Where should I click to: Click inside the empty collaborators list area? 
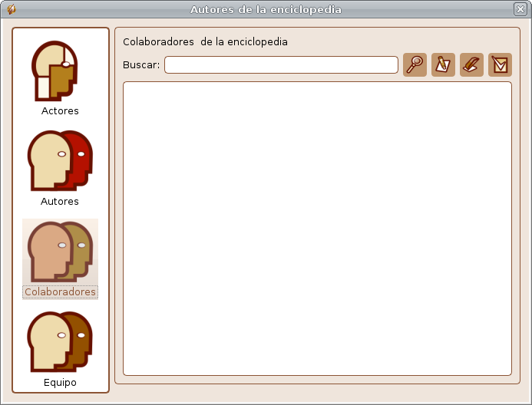click(x=317, y=229)
